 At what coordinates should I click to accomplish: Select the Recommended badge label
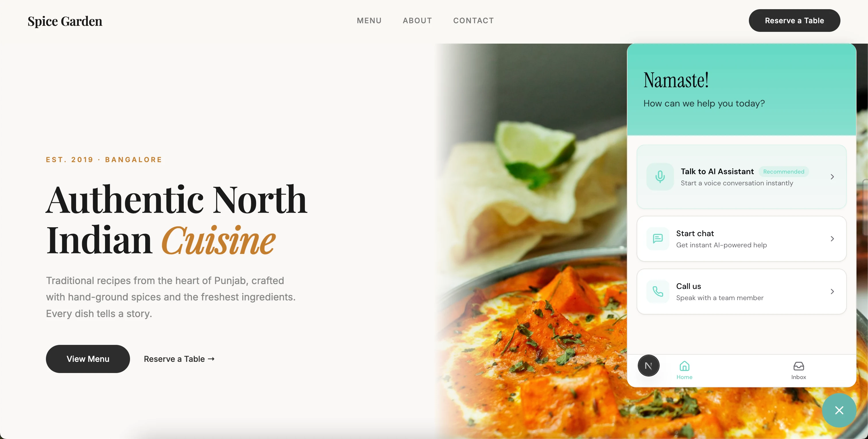pyautogui.click(x=783, y=172)
